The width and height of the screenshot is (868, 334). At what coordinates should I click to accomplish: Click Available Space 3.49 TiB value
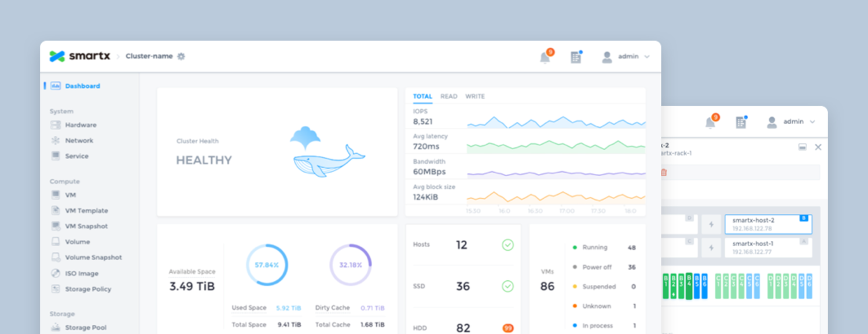(x=192, y=286)
